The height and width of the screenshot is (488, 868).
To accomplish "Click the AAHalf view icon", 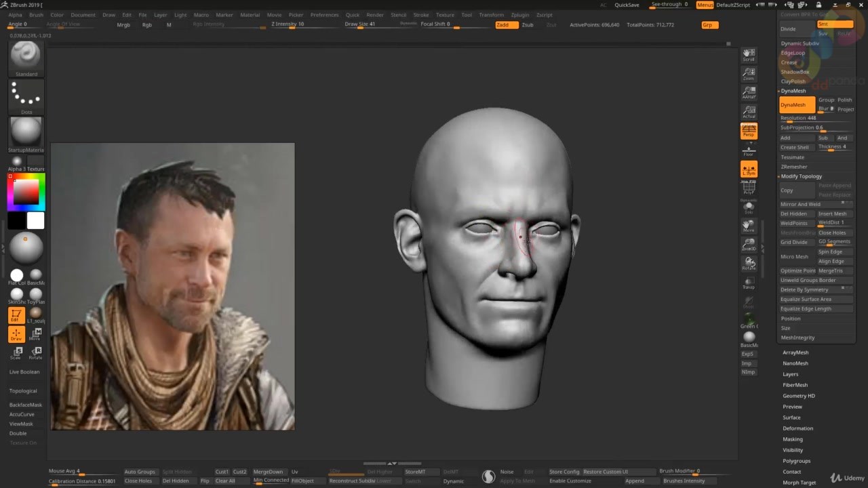I will (x=749, y=92).
